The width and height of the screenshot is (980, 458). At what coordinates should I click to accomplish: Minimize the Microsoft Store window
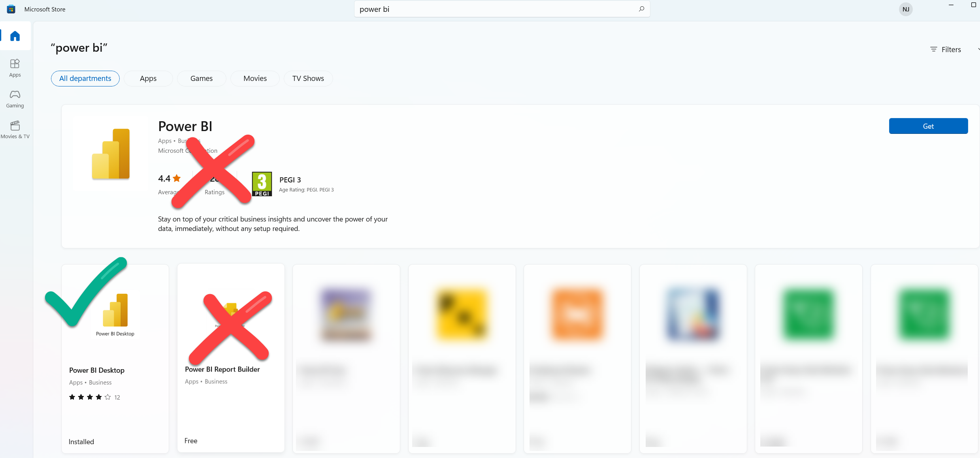click(x=951, y=5)
